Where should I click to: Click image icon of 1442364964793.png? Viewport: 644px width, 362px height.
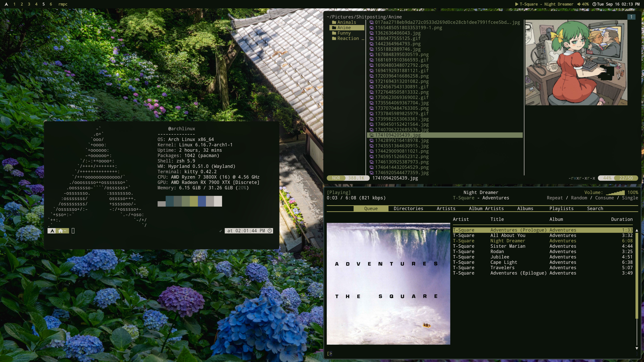pos(371,44)
